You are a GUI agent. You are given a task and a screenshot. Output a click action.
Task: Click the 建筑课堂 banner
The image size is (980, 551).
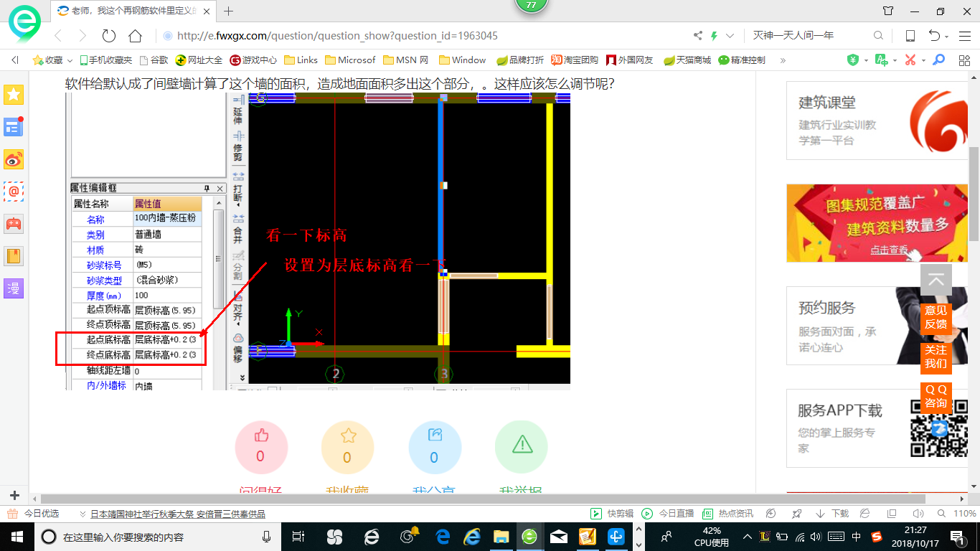877,121
